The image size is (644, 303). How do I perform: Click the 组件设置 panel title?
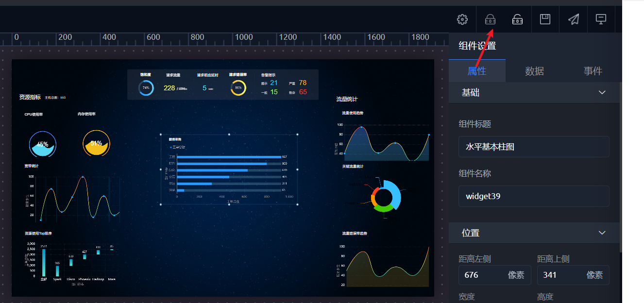click(x=477, y=46)
